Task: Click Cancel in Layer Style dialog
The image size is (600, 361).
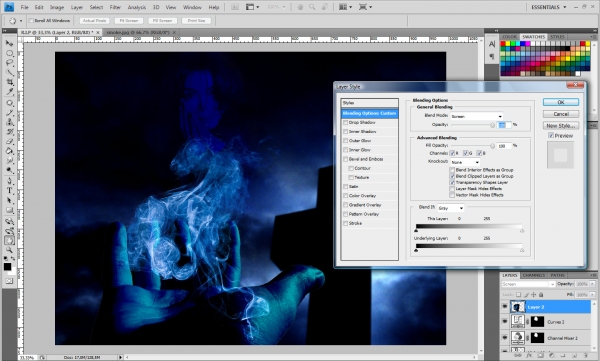Action: pyautogui.click(x=561, y=114)
